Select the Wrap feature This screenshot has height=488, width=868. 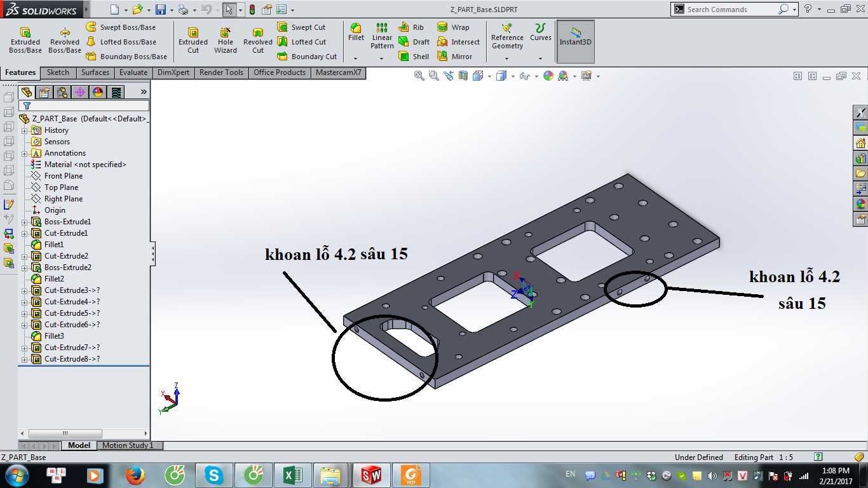[453, 27]
